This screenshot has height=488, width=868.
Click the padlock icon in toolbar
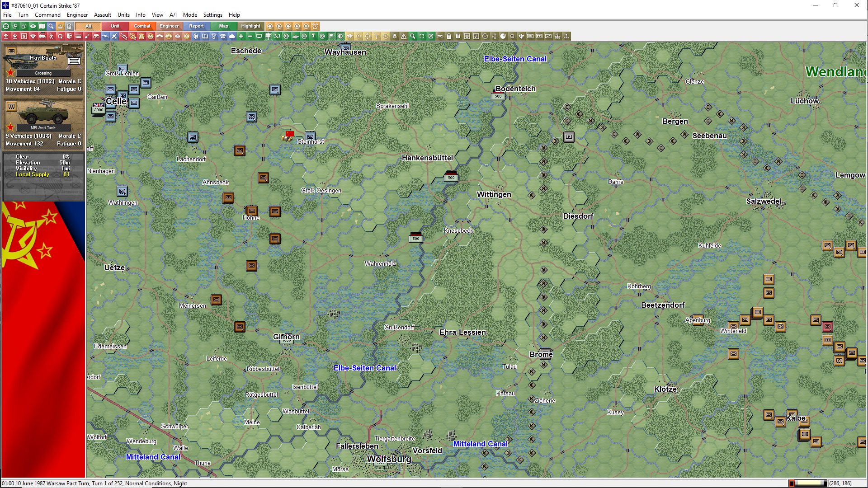click(449, 36)
